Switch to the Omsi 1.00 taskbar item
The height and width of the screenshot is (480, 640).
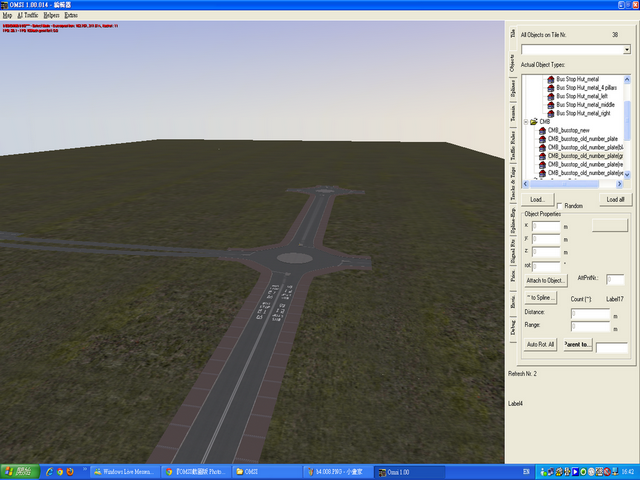pos(409,472)
